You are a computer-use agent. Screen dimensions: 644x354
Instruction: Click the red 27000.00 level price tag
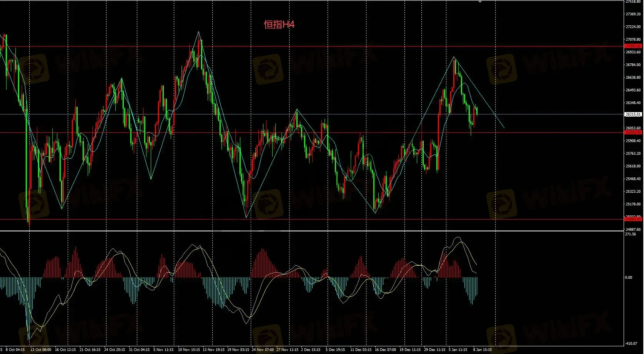[x=633, y=46]
